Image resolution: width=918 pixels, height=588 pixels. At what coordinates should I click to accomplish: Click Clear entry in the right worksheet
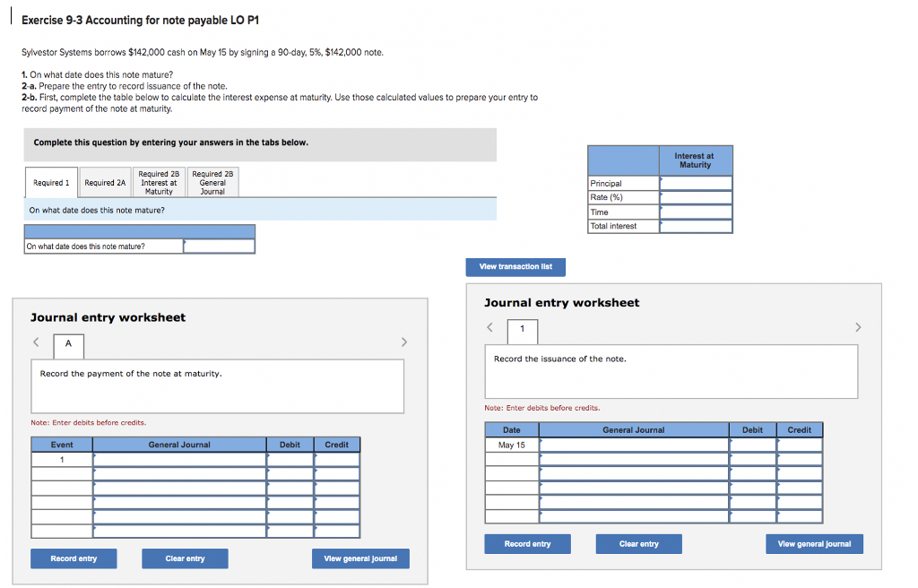pos(638,543)
